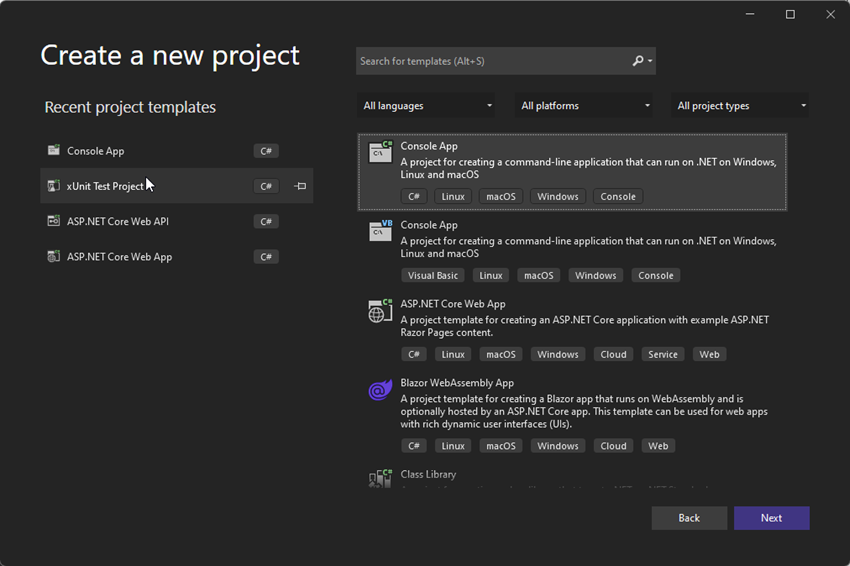Viewport: 850px width, 566px height.
Task: Maximize the Create a new project window
Action: pos(790,14)
